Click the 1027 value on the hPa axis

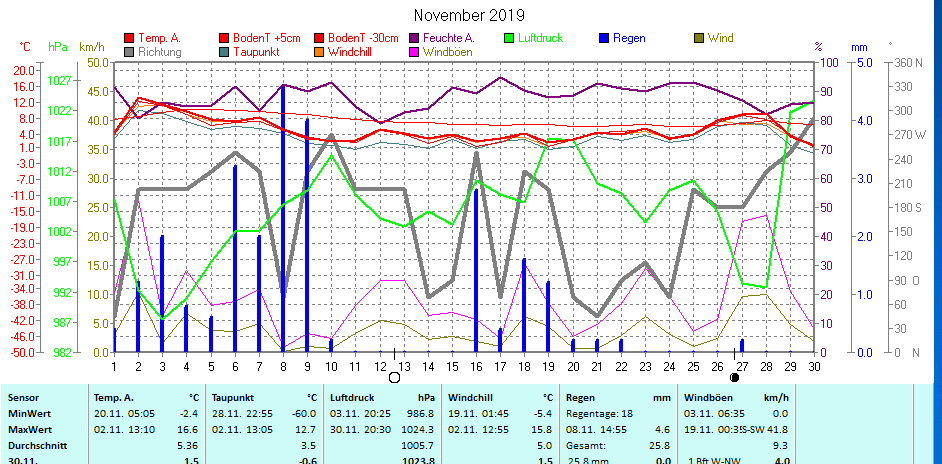click(x=59, y=81)
